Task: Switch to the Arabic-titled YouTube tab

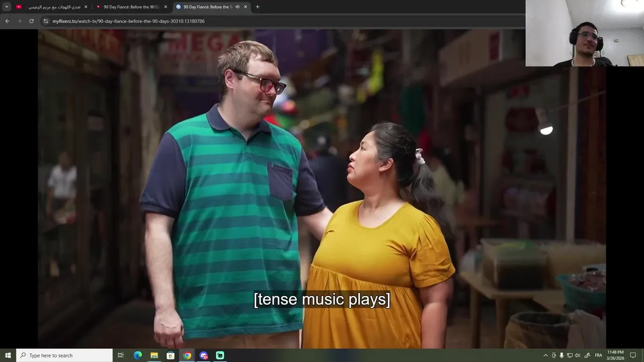Action: coord(52,7)
